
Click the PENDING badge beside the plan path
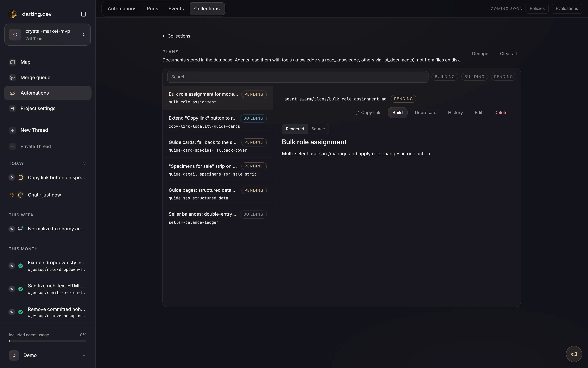point(403,99)
